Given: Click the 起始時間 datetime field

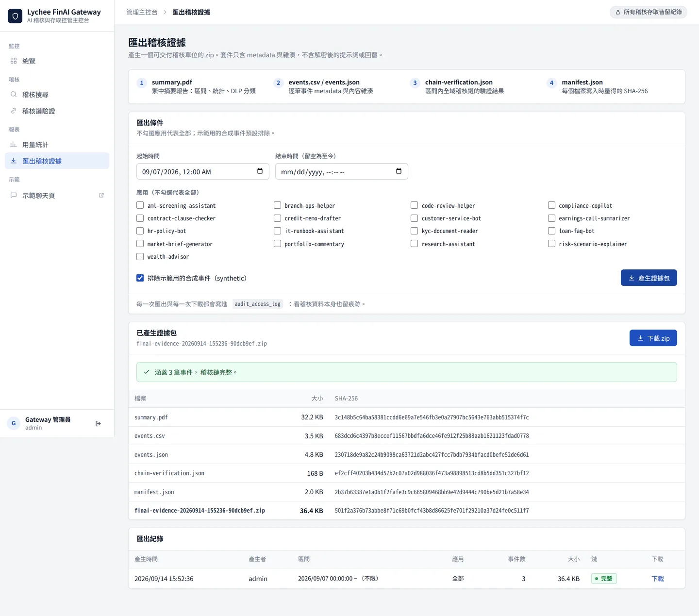Looking at the screenshot, I should point(202,171).
